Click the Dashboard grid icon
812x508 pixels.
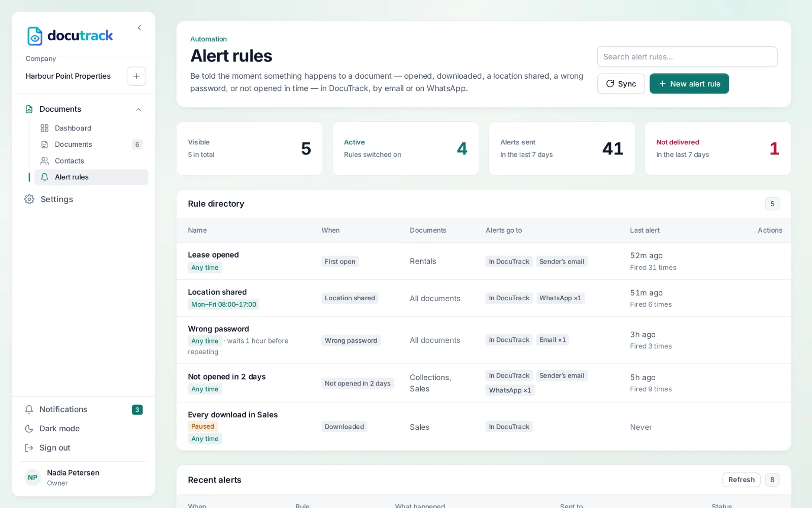pos(45,128)
